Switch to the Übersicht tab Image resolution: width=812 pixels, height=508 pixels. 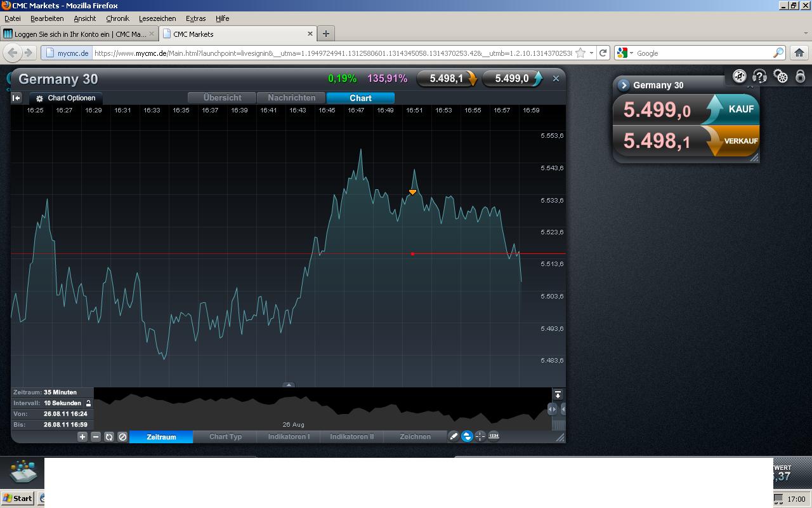pyautogui.click(x=222, y=98)
